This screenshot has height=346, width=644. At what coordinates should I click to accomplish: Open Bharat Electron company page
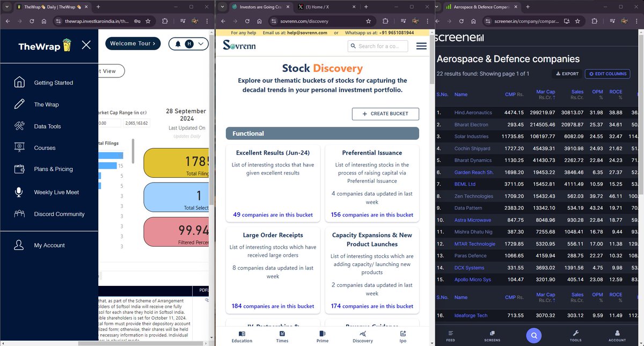[x=471, y=125]
